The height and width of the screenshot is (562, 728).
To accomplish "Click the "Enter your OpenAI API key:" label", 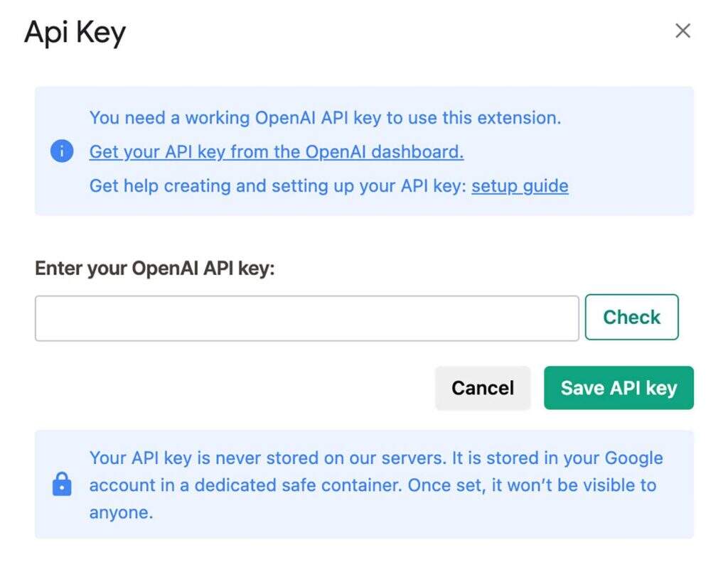I will click(154, 269).
